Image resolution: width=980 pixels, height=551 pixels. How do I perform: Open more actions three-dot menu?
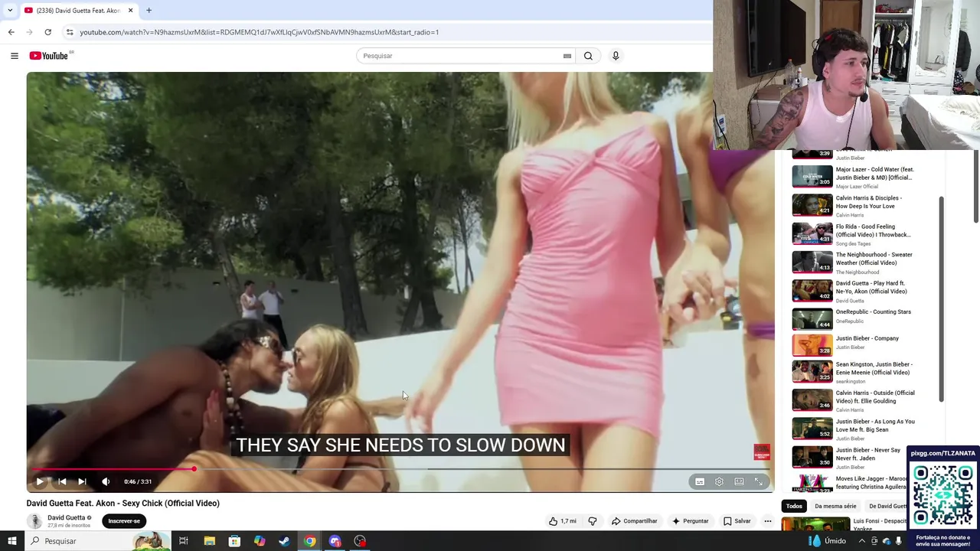768,521
